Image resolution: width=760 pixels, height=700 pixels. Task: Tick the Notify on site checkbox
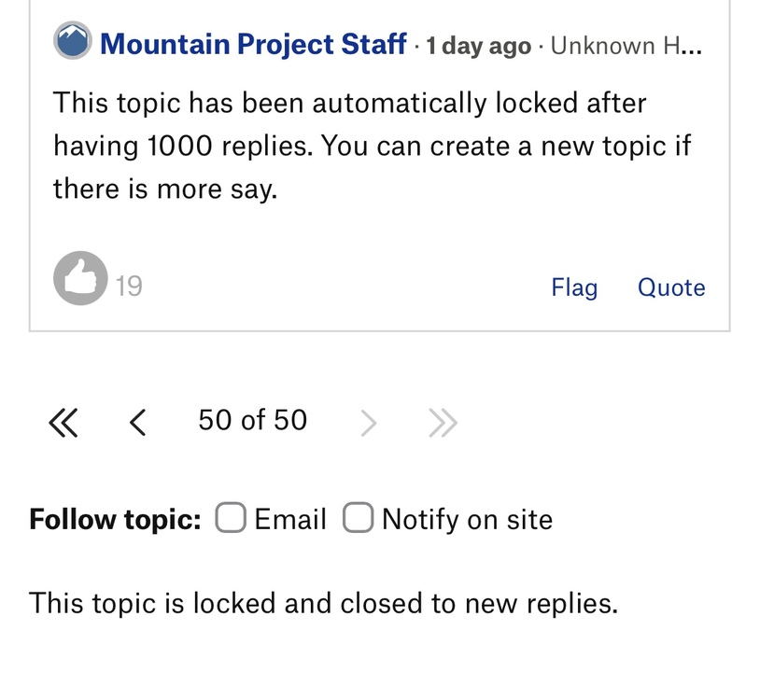(358, 518)
